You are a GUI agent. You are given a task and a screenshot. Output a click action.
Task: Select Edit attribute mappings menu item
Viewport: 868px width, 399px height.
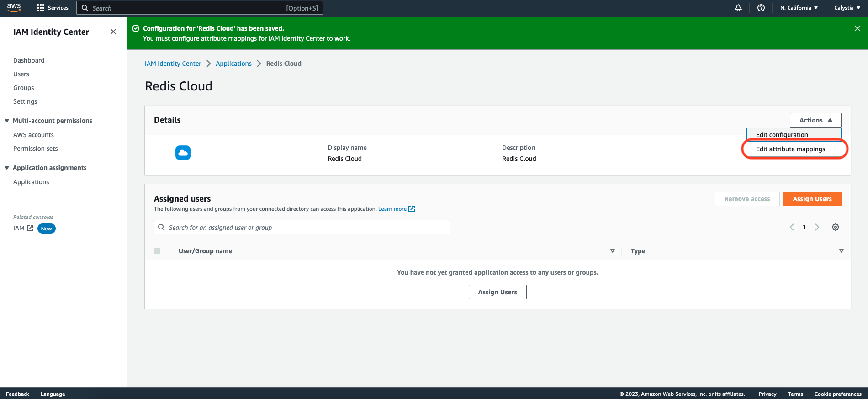click(790, 149)
